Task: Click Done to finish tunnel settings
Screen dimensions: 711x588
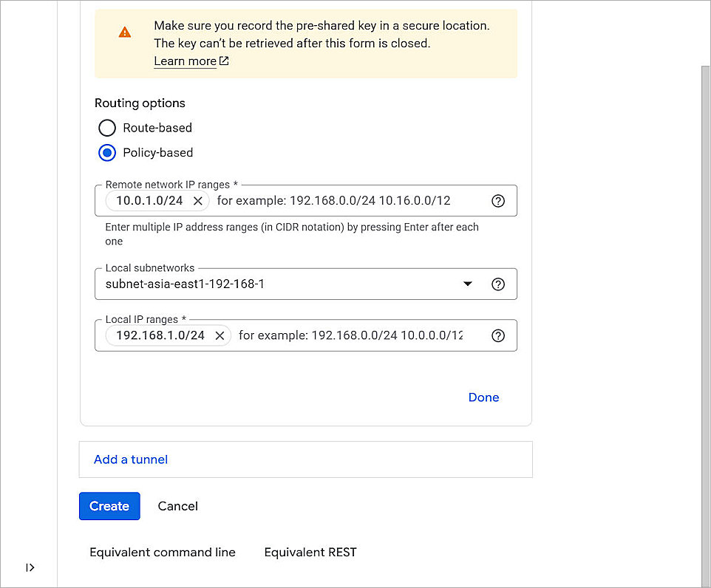Action: [483, 397]
